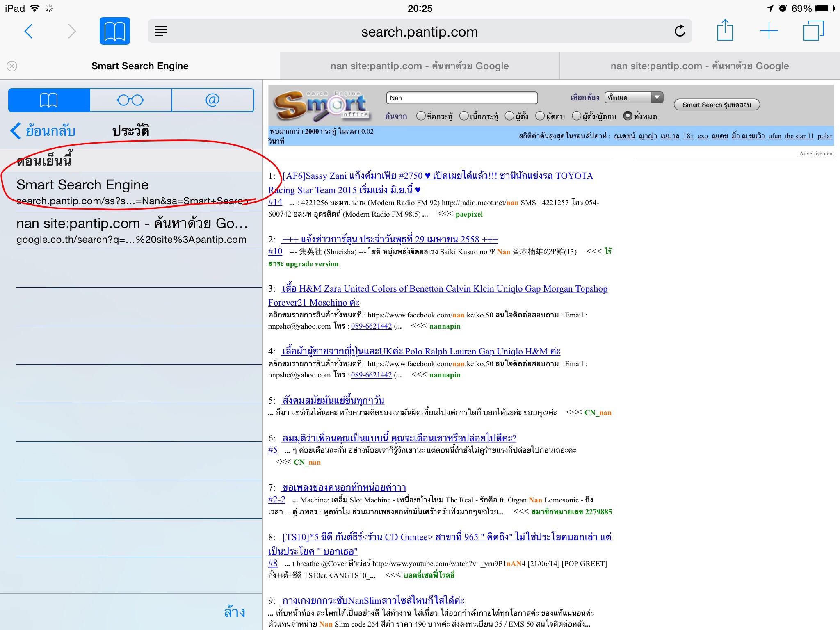
Task: Open result 7 ขอเพลงของคนอกหัก thread
Action: [344, 488]
